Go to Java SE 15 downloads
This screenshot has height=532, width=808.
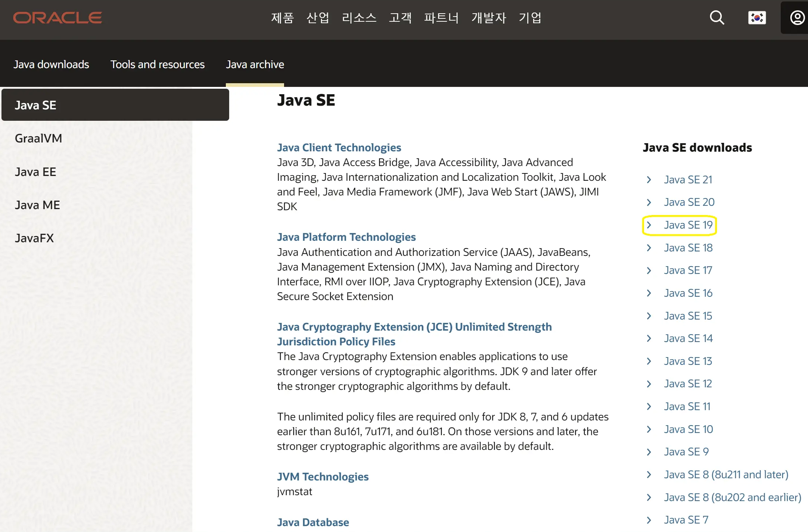coord(688,316)
